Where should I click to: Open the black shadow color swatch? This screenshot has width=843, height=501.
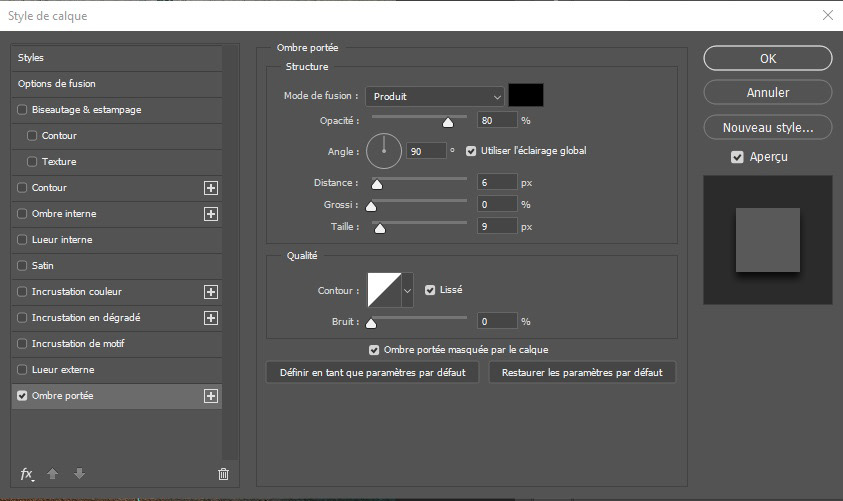click(x=526, y=95)
